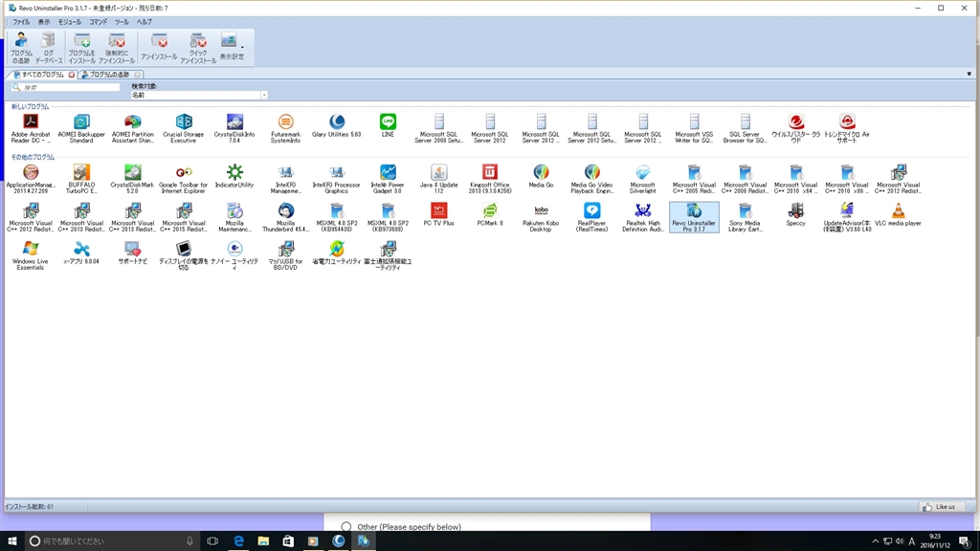Click the Like us button

pyautogui.click(x=942, y=507)
